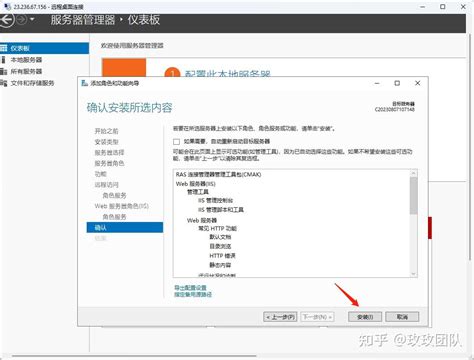The width and height of the screenshot is (474, 360).
Task: Click the 仪表板 sidebar icon
Action: [x=4, y=48]
